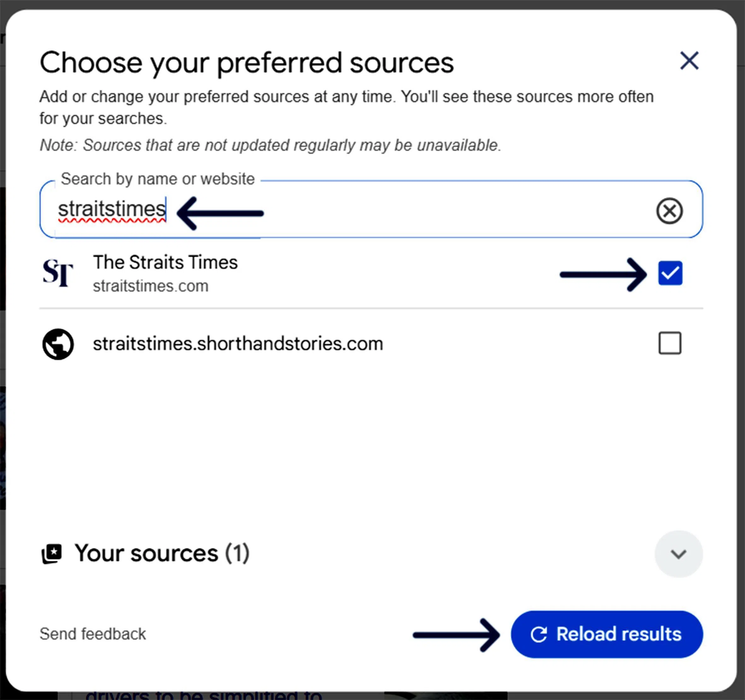Click refresh arrow icon in Reload button
745x700 pixels.
pos(538,634)
